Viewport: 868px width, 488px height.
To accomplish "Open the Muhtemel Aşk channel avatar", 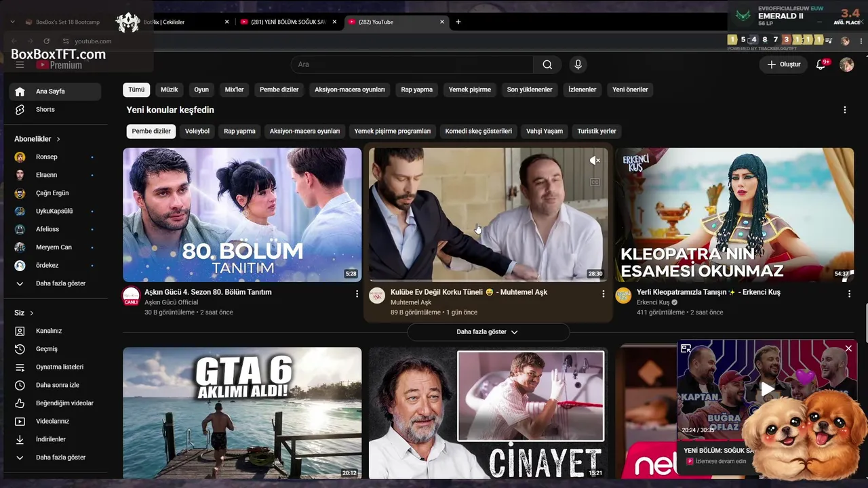I will pos(377,296).
